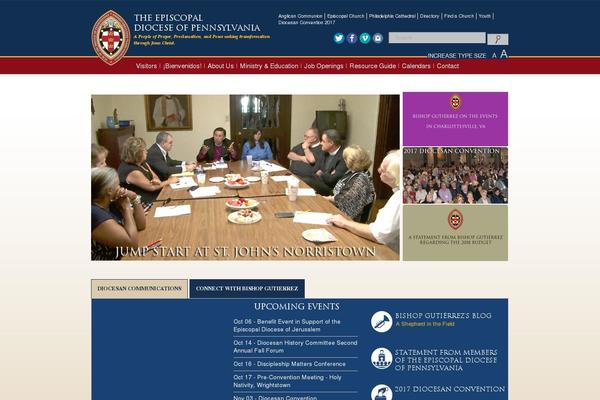Open the Bishop Gutiérrez's Blog heading
The width and height of the screenshot is (600, 400).
[443, 316]
